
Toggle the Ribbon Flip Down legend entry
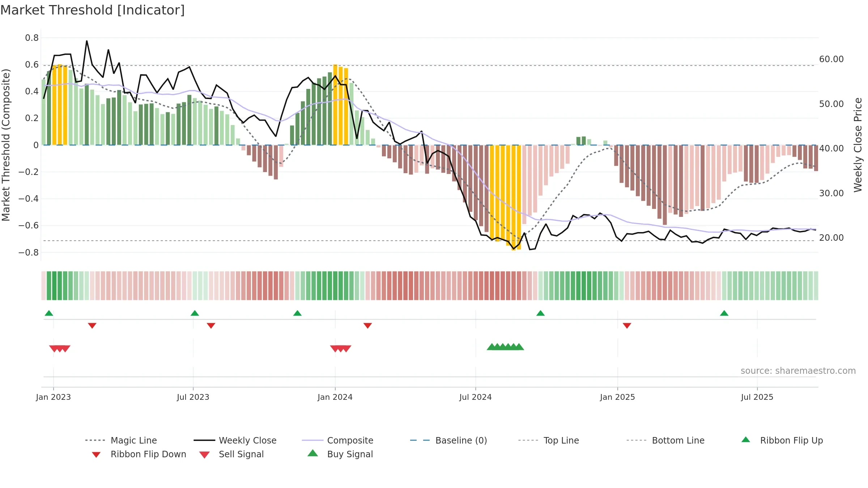pos(139,454)
